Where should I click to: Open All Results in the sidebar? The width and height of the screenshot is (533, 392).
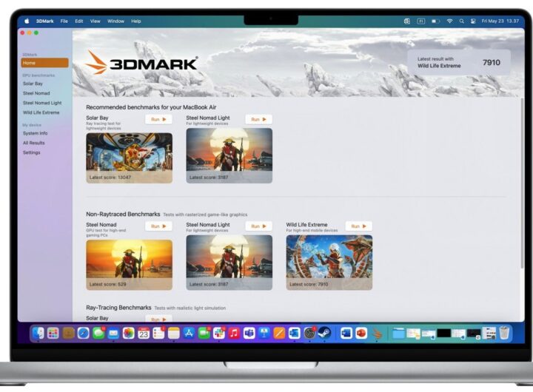pyautogui.click(x=33, y=143)
